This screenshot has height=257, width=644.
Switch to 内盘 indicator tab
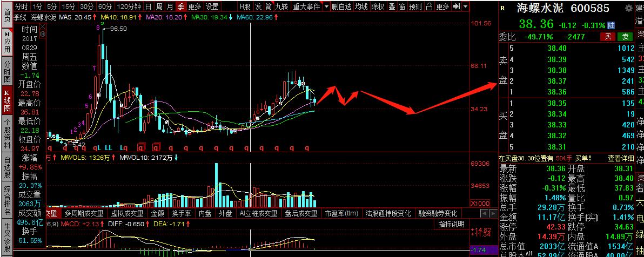pos(205,213)
